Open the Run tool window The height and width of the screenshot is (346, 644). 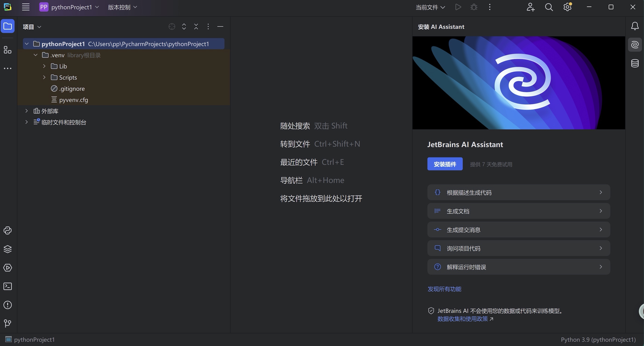(7, 267)
